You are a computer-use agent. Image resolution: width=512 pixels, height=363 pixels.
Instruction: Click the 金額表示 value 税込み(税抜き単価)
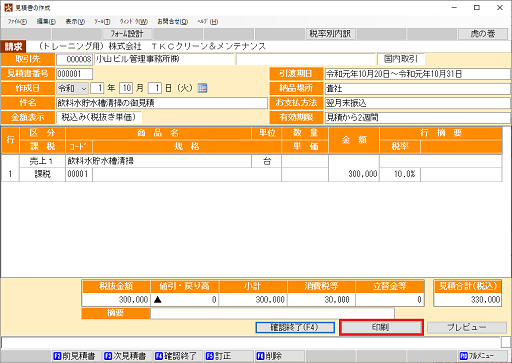pyautogui.click(x=99, y=117)
